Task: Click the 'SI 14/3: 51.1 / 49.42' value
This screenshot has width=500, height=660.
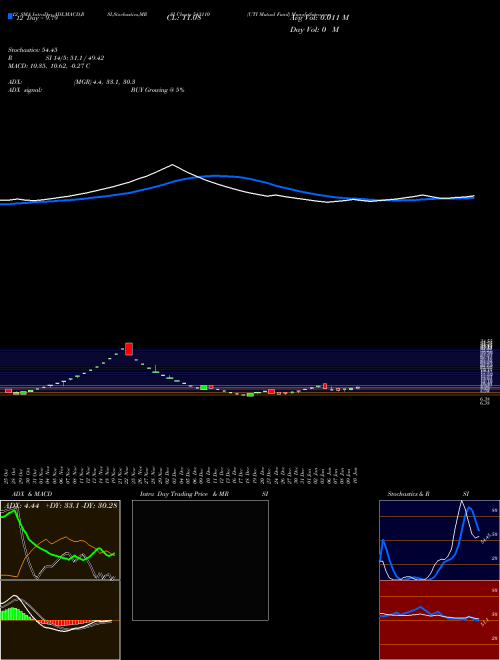Action: (75, 58)
